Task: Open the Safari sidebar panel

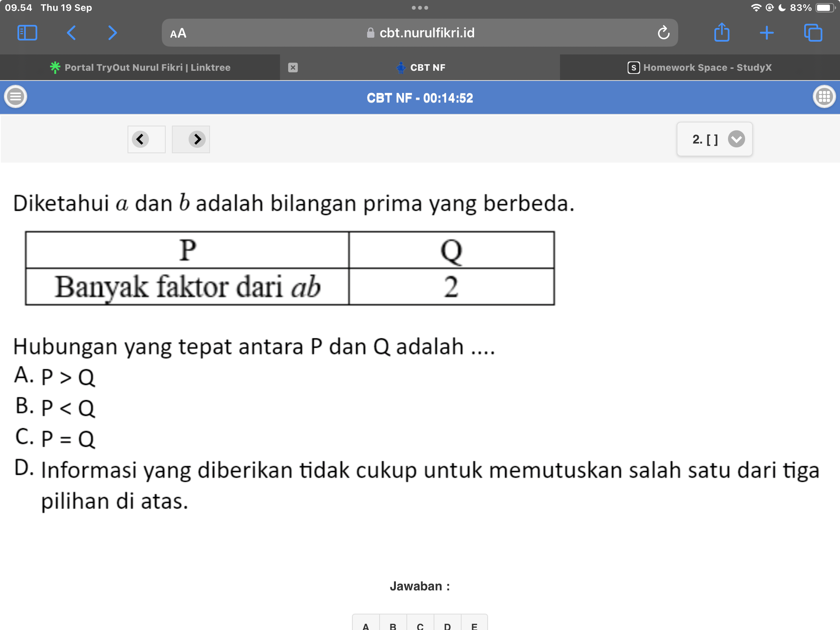Action: [27, 33]
